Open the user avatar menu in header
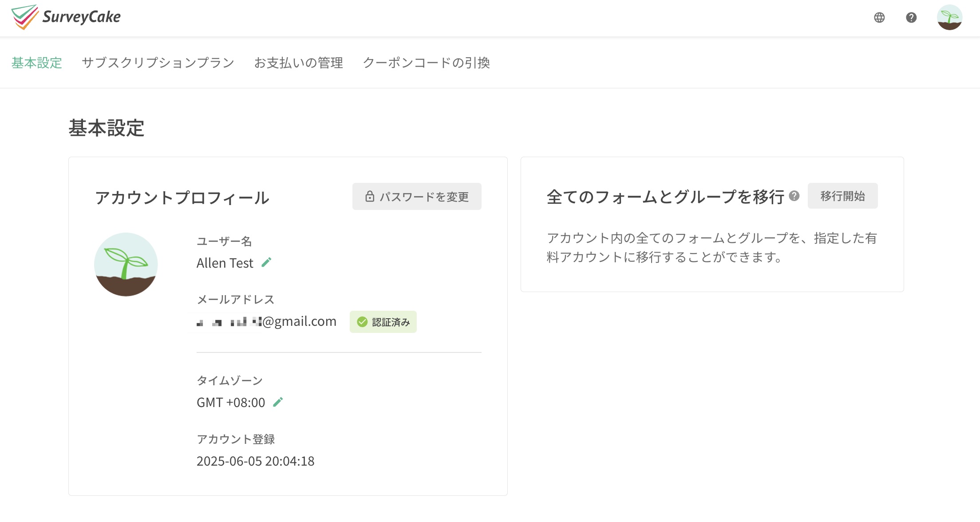Screen dimensions: 980x522 (949, 17)
